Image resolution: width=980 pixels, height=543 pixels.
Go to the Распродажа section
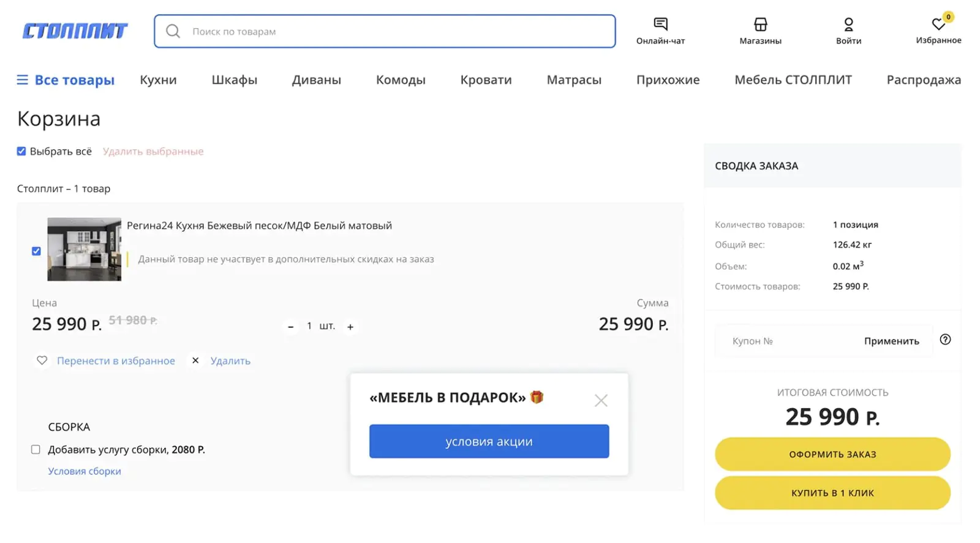click(924, 80)
